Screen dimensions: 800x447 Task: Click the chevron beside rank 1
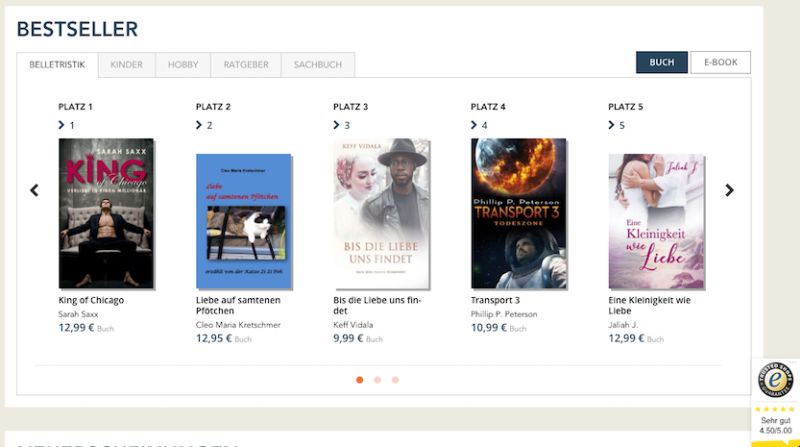[62, 125]
